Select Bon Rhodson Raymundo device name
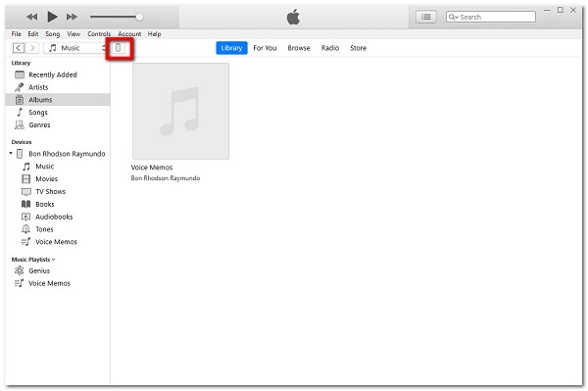 click(x=67, y=154)
